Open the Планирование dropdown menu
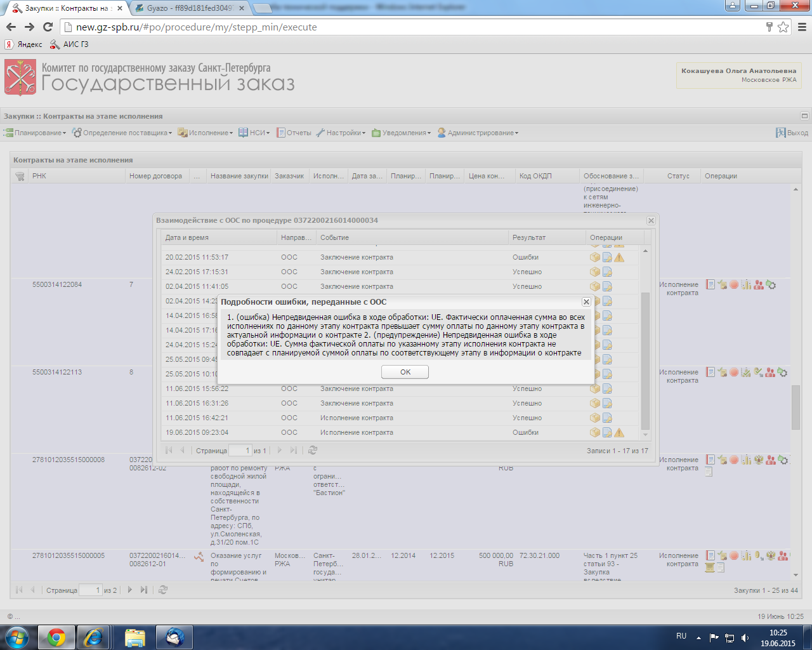The width and height of the screenshot is (812, 650). click(36, 133)
